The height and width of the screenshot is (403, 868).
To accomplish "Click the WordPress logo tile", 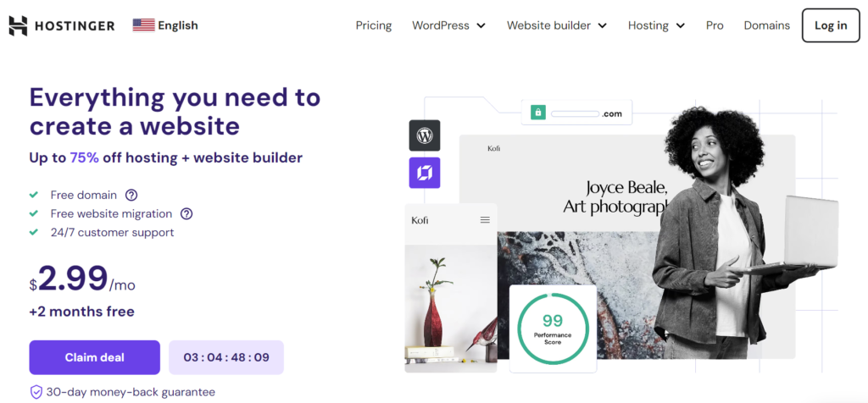I will click(425, 135).
